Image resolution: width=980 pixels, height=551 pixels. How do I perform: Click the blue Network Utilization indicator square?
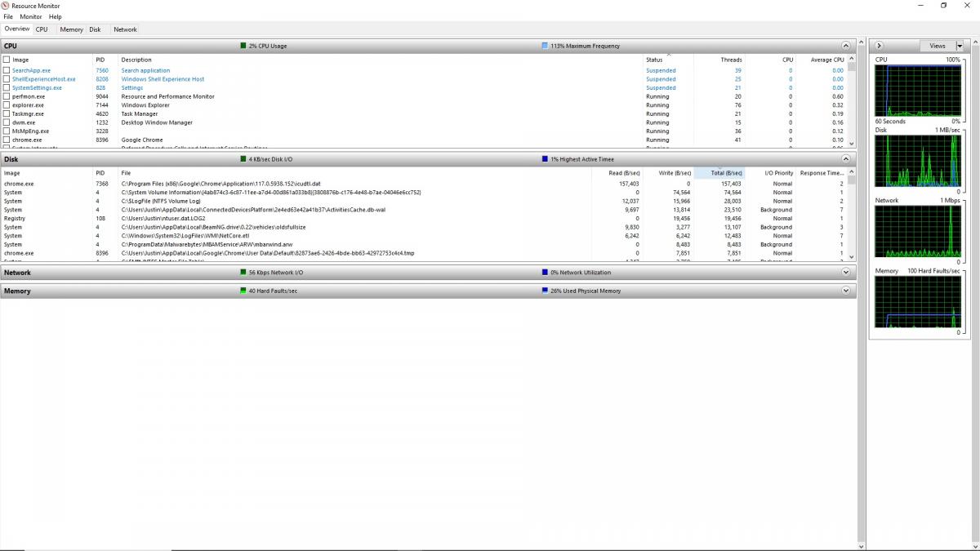click(545, 273)
